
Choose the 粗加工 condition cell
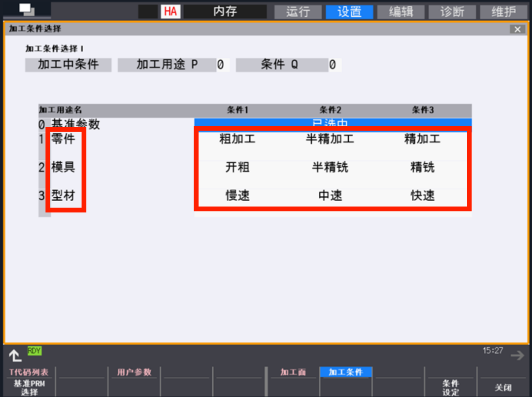pyautogui.click(x=237, y=139)
